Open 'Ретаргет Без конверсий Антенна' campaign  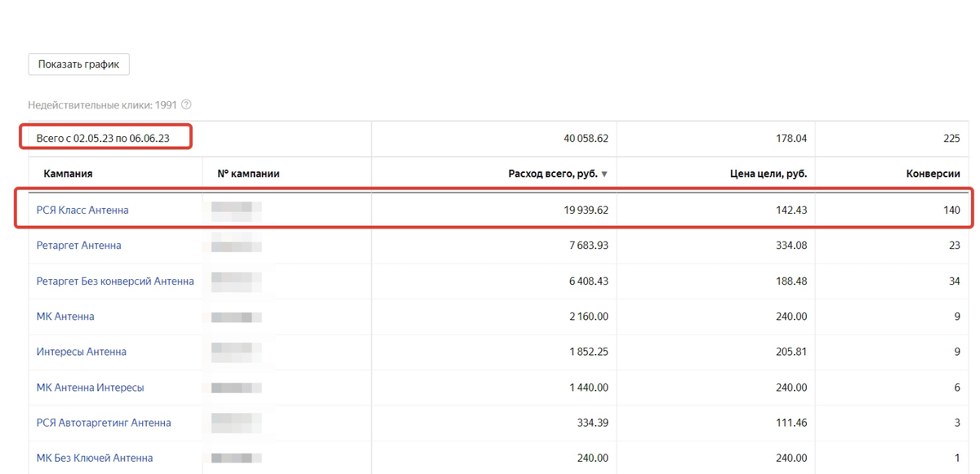point(115,281)
